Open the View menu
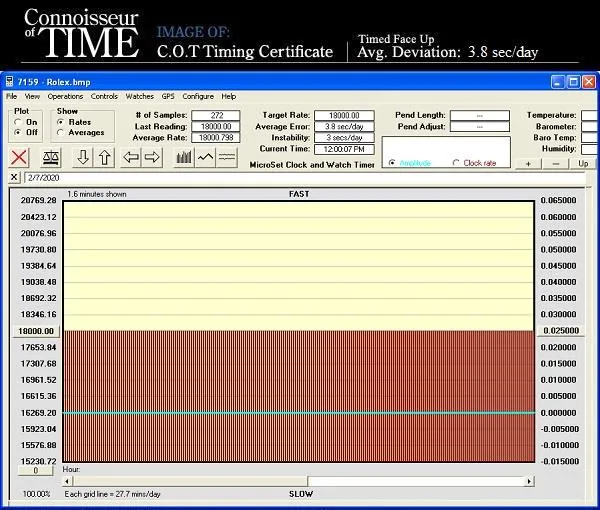Screen dimensions: 600x510 point(32,96)
